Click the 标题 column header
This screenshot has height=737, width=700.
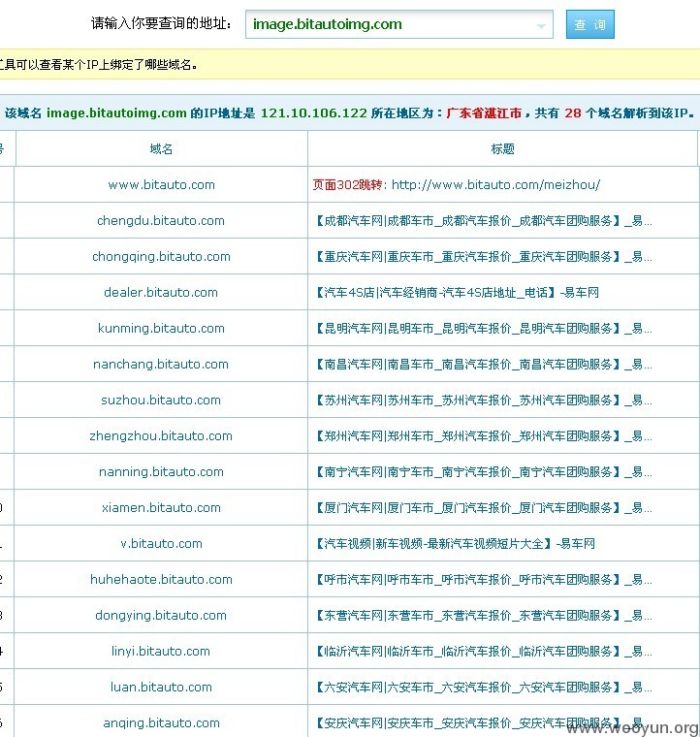pos(502,149)
